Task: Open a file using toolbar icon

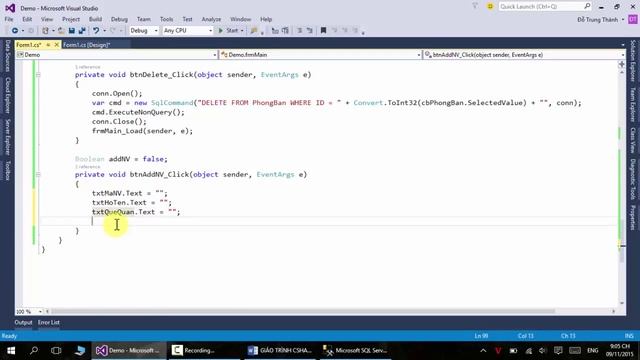Action: tap(61, 31)
